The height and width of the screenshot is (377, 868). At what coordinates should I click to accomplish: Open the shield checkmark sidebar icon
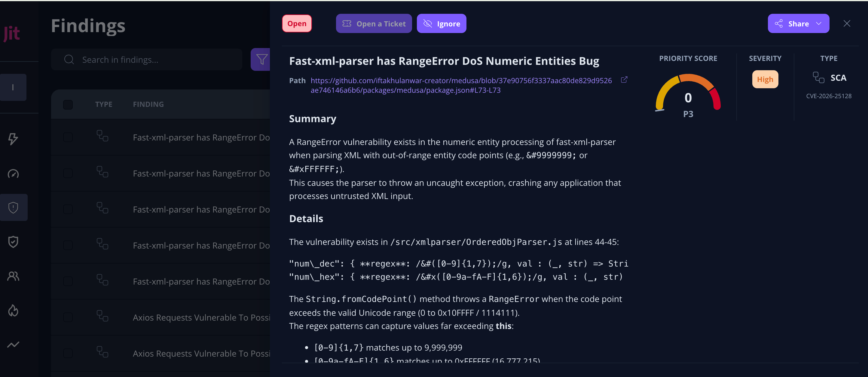click(x=13, y=242)
